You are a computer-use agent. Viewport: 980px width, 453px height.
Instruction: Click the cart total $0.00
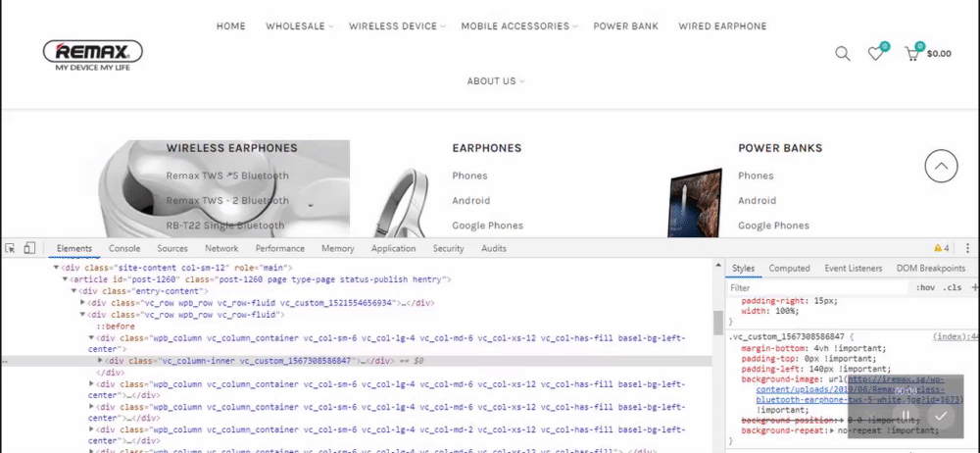pyautogui.click(x=939, y=54)
